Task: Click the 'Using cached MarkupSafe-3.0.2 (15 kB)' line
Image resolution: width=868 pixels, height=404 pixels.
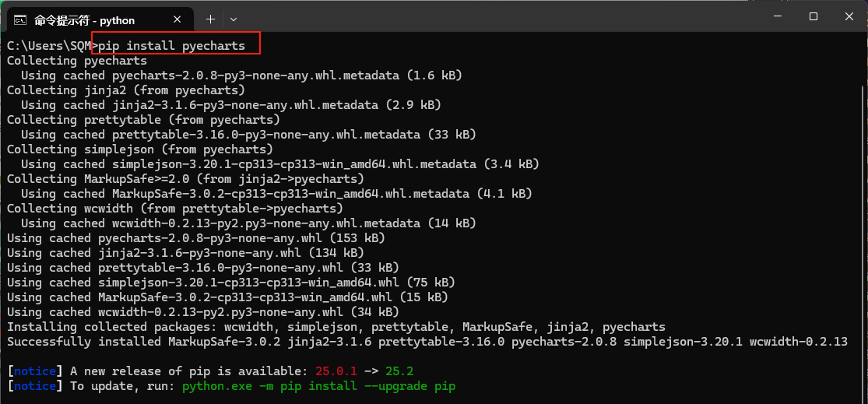Action: pyautogui.click(x=227, y=297)
